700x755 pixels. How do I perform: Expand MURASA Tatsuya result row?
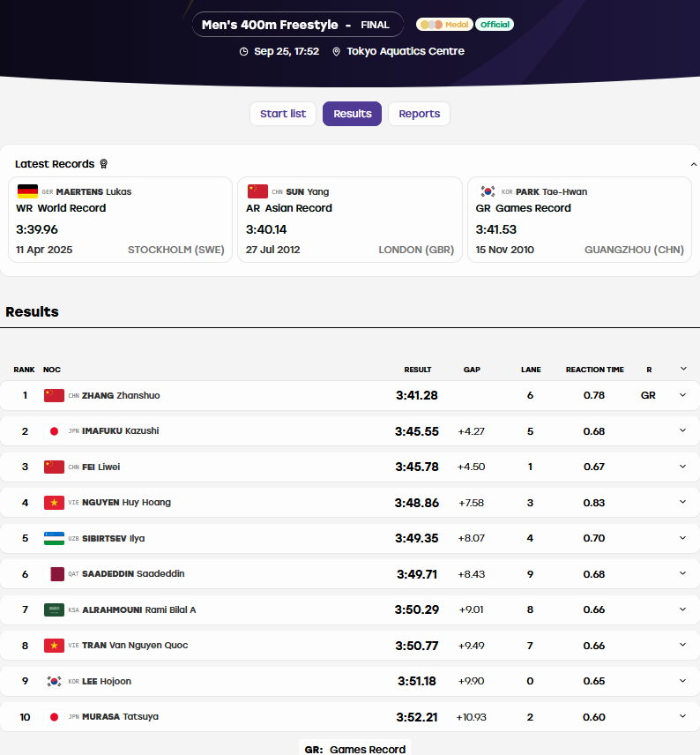[682, 716]
